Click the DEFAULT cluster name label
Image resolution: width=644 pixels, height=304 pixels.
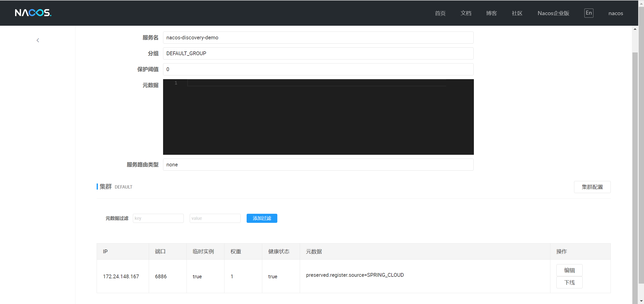(124, 187)
